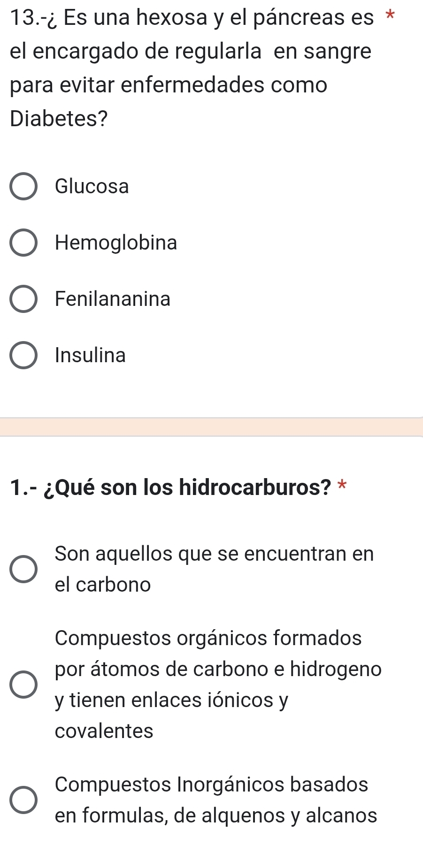Viewport: 423px width, 868px height.
Task: Select radio for 'Compuestos Inorgánicos basados' answer
Action: (23, 800)
